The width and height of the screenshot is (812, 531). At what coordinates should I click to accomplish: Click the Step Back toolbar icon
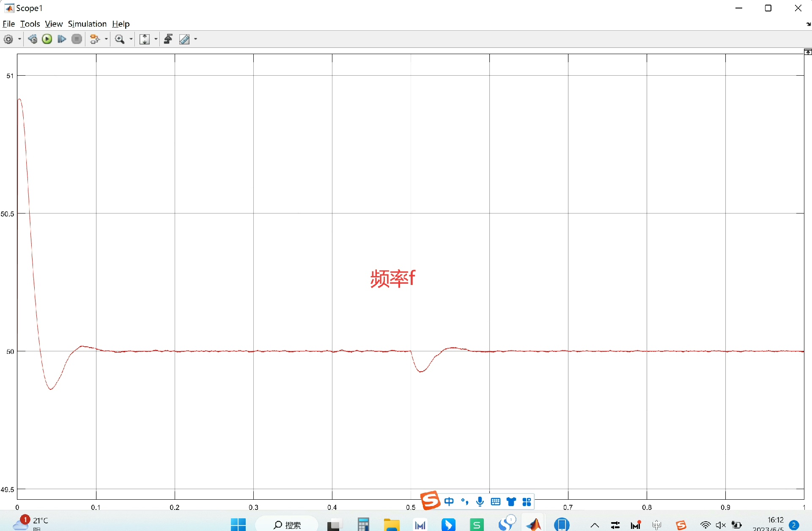coord(33,39)
